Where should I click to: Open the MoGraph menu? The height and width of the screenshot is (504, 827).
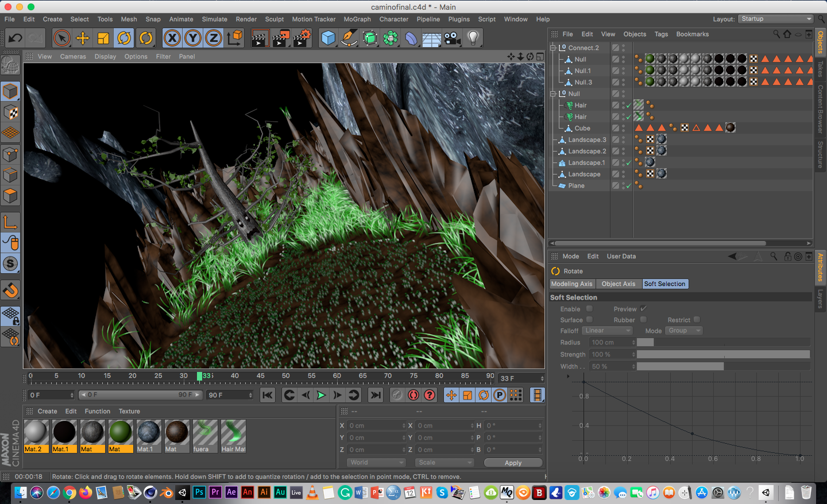click(x=357, y=19)
